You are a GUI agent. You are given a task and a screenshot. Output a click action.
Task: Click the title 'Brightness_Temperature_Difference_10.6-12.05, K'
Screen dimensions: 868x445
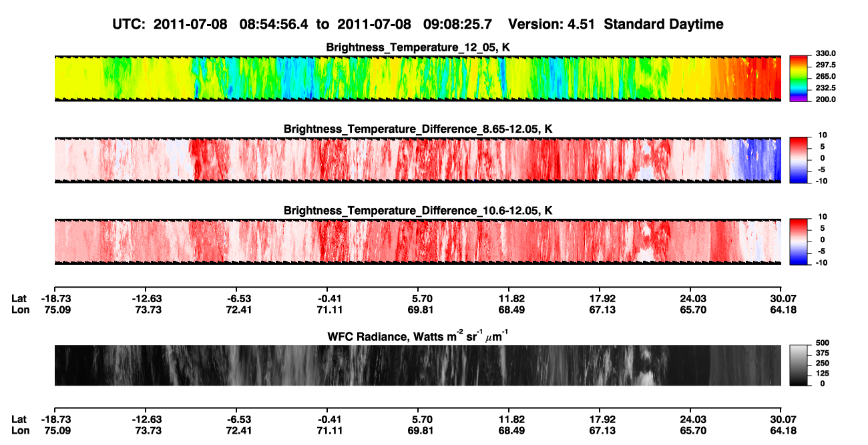click(418, 211)
